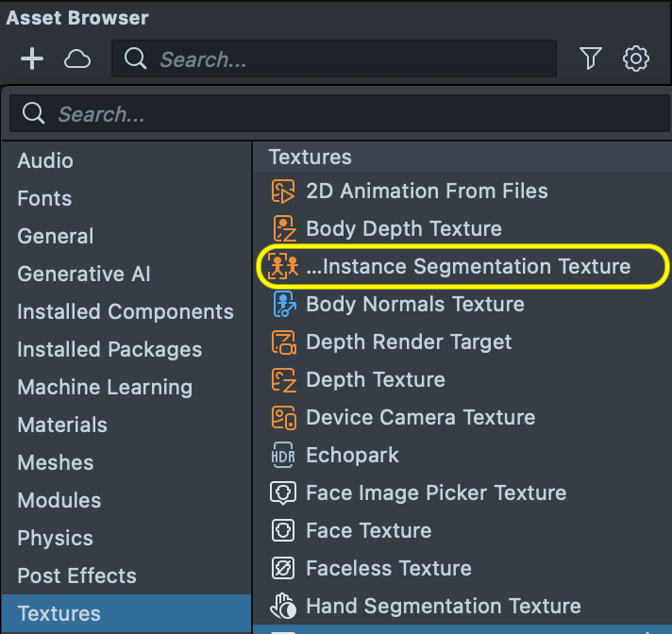The width and height of the screenshot is (672, 634).
Task: Click the filter funnel icon
Action: tap(591, 59)
